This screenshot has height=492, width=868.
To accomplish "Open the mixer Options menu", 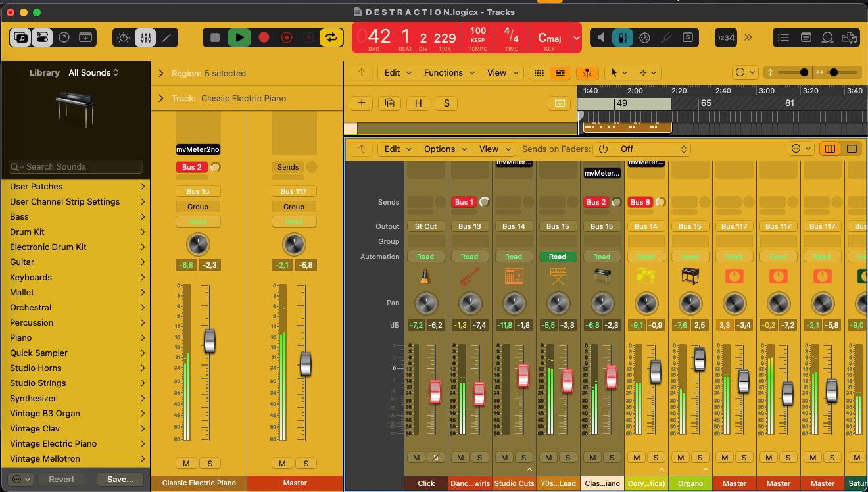I will tap(445, 149).
